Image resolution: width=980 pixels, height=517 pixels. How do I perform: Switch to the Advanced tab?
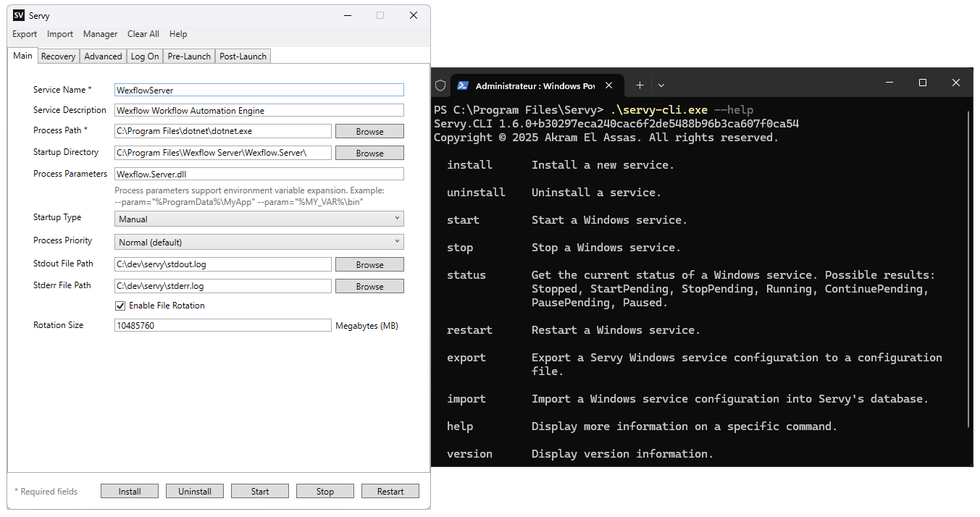[103, 56]
